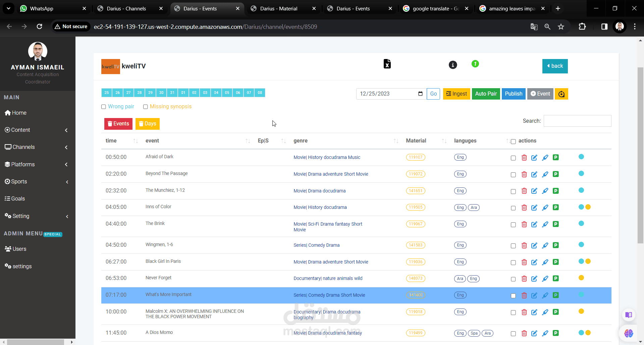Check the box for A Dios Momo row

click(x=513, y=334)
